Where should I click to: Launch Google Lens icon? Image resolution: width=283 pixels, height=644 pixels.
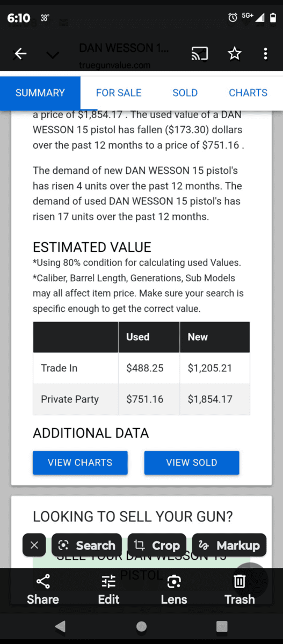click(174, 590)
